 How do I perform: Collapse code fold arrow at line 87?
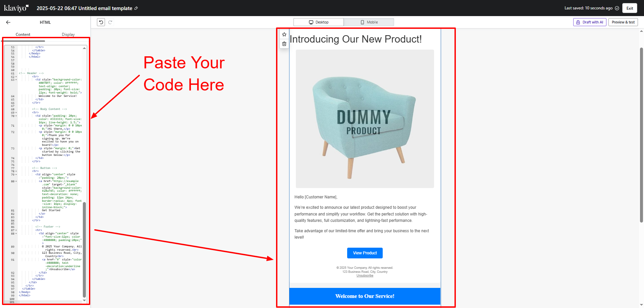[16, 230]
